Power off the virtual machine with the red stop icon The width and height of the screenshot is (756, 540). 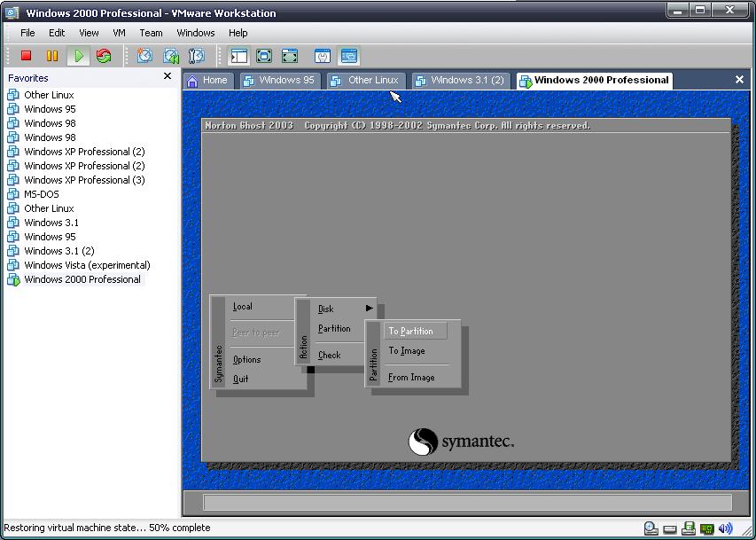pos(26,56)
